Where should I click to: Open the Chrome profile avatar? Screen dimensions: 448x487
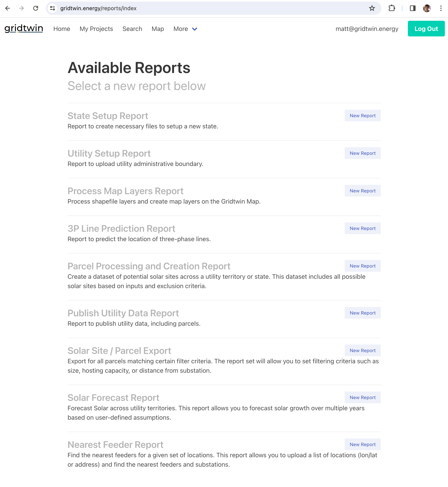(x=427, y=8)
